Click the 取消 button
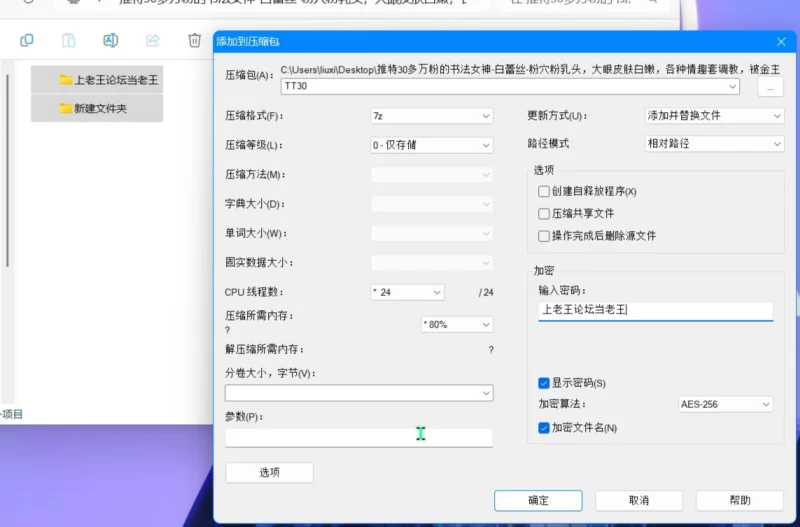This screenshot has height=527, width=800. pyautogui.click(x=639, y=500)
